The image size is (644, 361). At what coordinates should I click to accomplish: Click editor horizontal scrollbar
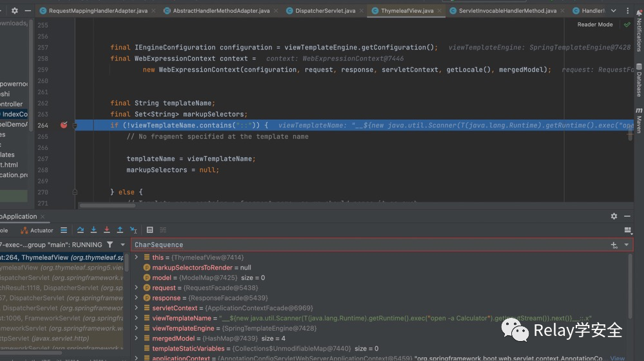(107, 205)
